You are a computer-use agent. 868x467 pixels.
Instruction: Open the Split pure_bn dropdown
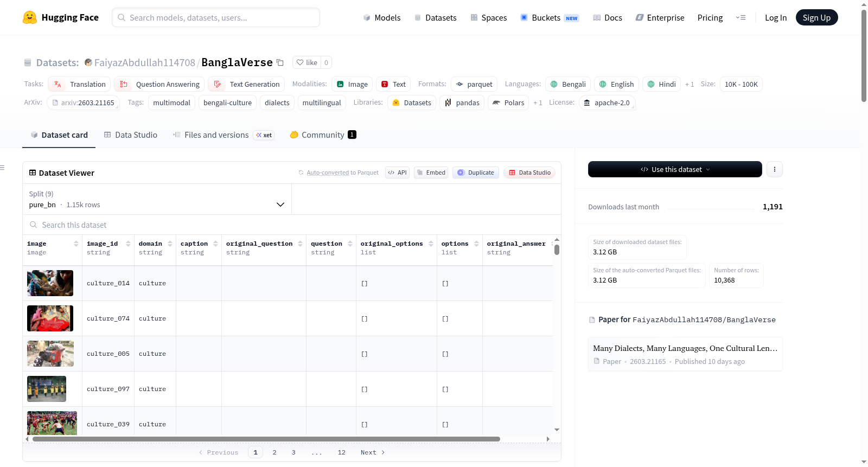click(x=157, y=199)
